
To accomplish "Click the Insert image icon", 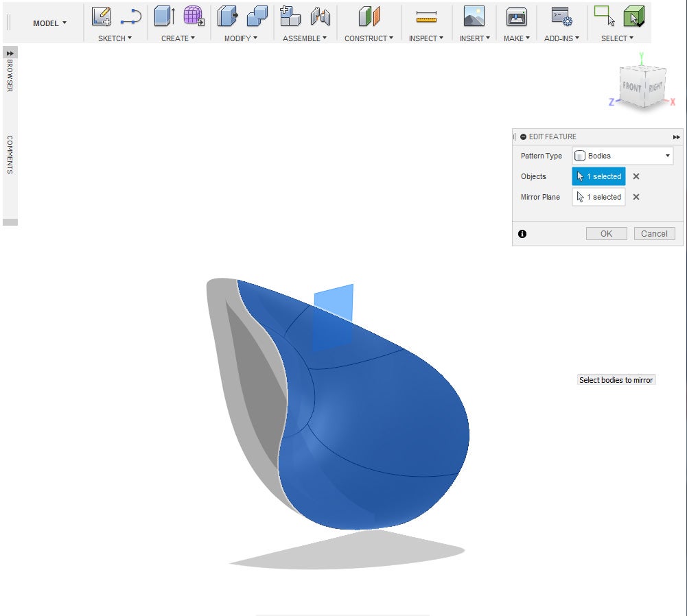I will coord(474,16).
